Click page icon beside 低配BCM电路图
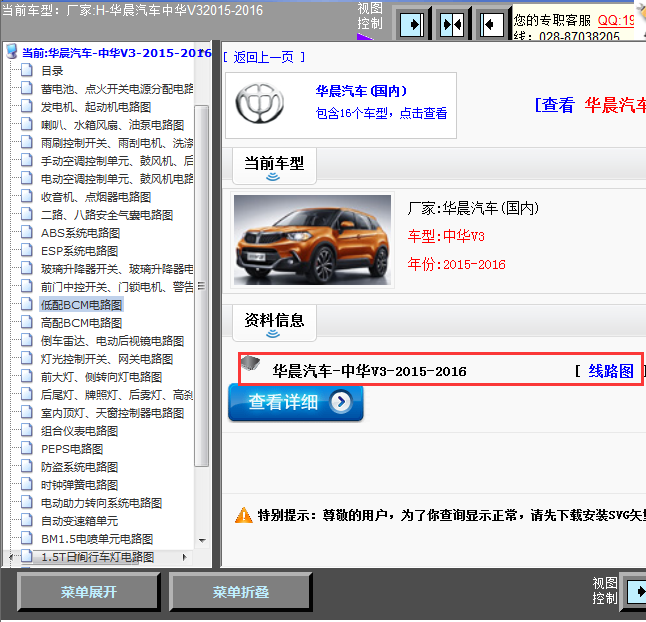The width and height of the screenshot is (646, 622). click(x=27, y=304)
